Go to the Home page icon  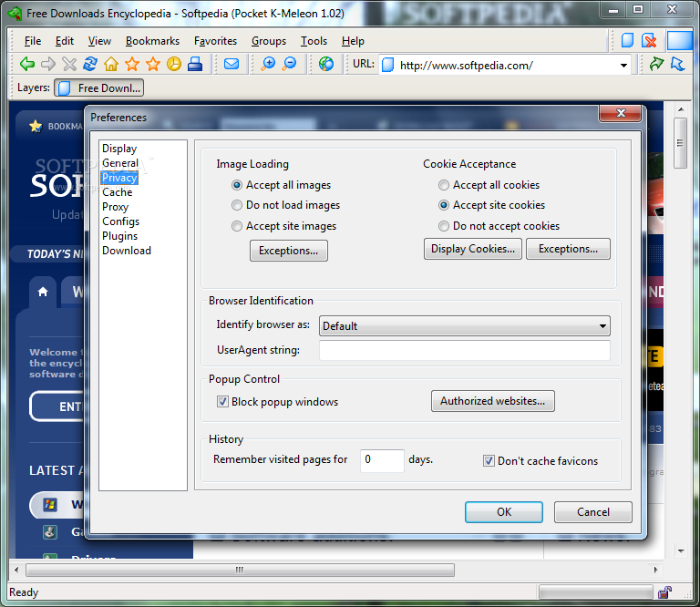(x=111, y=65)
